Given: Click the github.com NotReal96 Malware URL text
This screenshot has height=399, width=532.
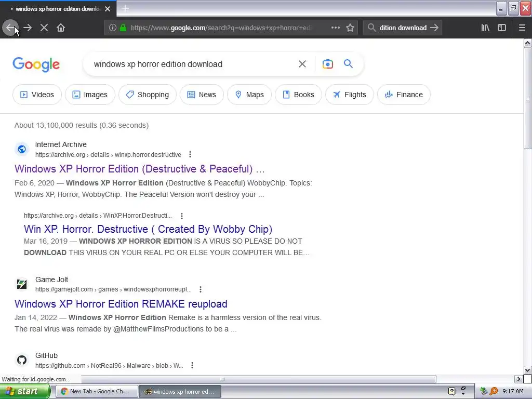Looking at the screenshot, I should point(109,365).
